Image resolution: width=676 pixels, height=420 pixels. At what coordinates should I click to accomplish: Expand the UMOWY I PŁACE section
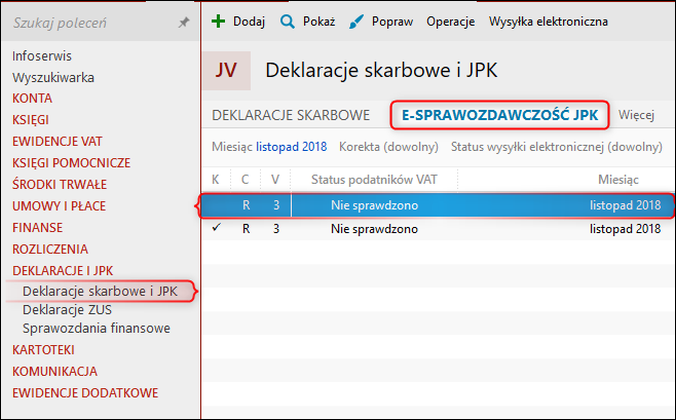click(x=59, y=206)
